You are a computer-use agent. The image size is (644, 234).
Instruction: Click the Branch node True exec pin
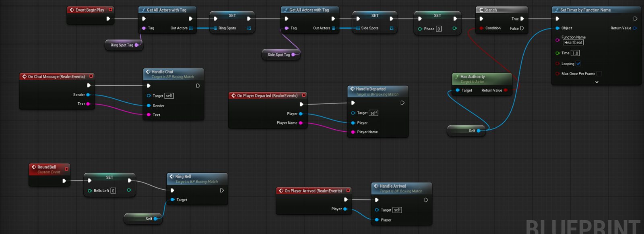point(522,19)
